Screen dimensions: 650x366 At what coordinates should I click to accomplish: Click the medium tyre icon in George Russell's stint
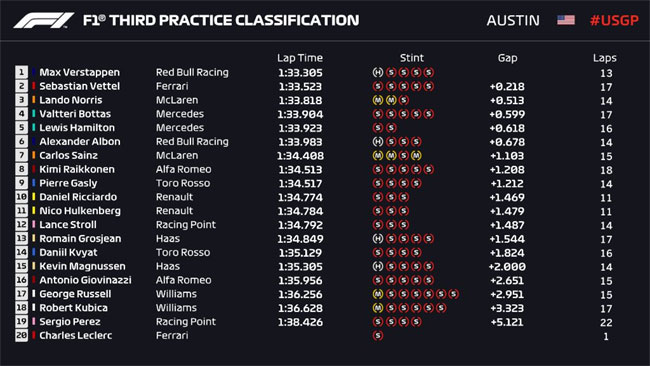pyautogui.click(x=378, y=294)
